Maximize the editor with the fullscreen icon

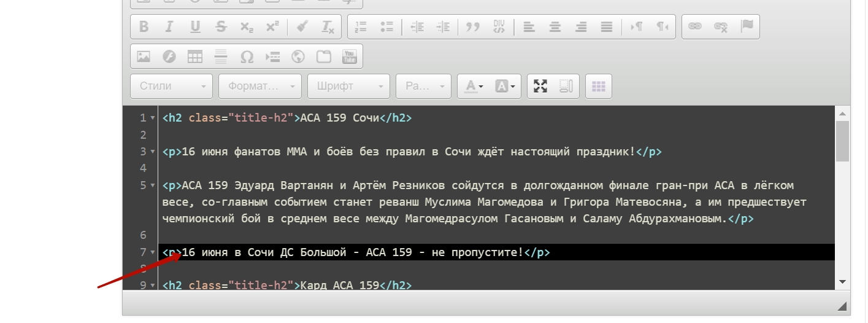(x=540, y=87)
